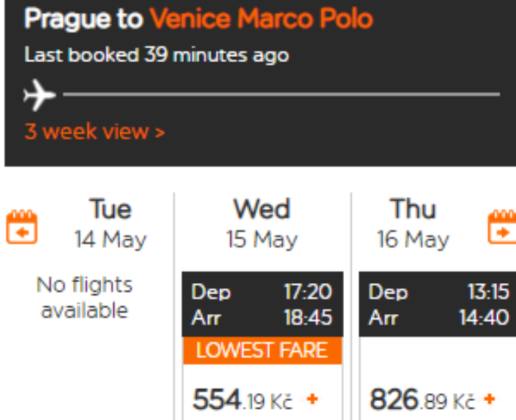
Task: Click the No flights available message
Action: click(x=84, y=297)
